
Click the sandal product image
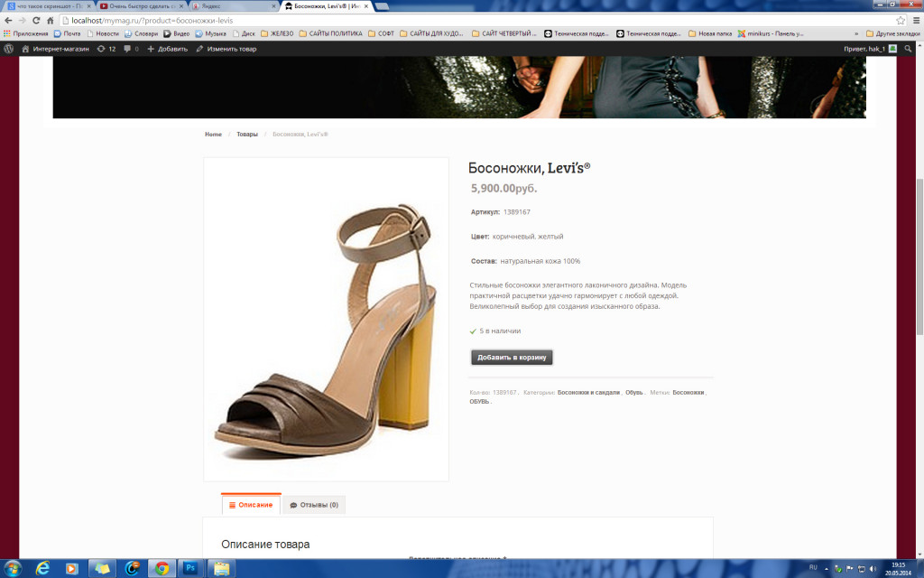tap(326, 319)
